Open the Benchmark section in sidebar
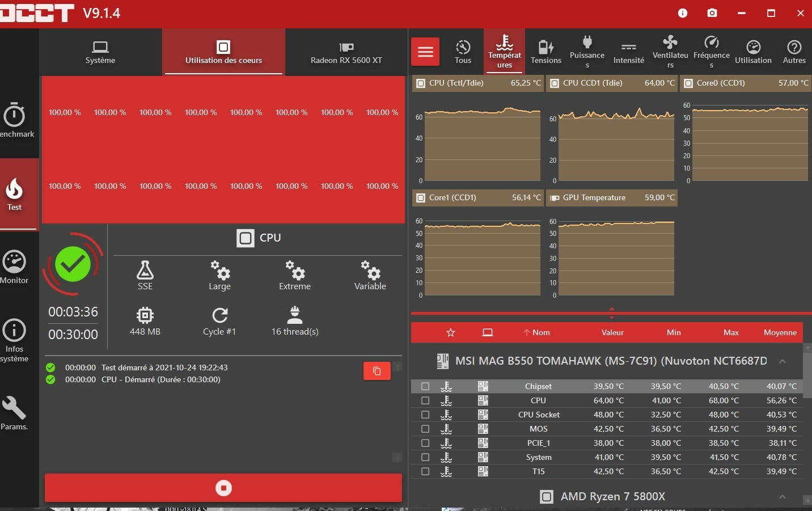This screenshot has width=812, height=511. tap(17, 120)
